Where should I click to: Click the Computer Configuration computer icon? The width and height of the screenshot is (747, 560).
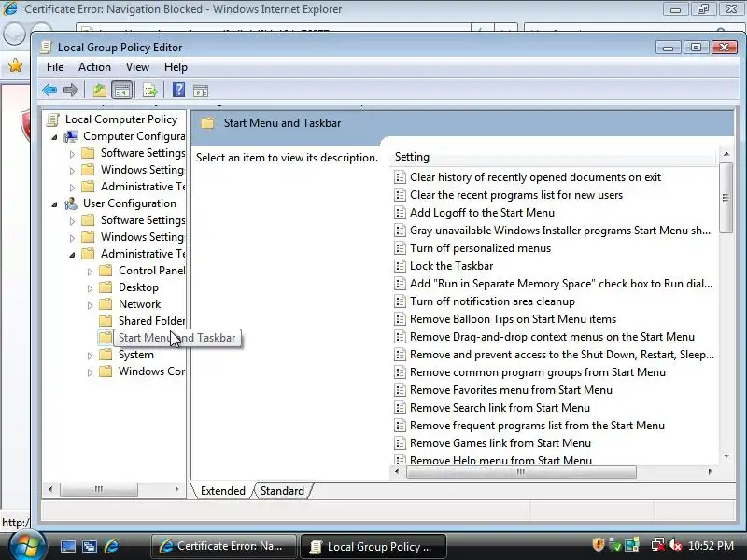[71, 136]
